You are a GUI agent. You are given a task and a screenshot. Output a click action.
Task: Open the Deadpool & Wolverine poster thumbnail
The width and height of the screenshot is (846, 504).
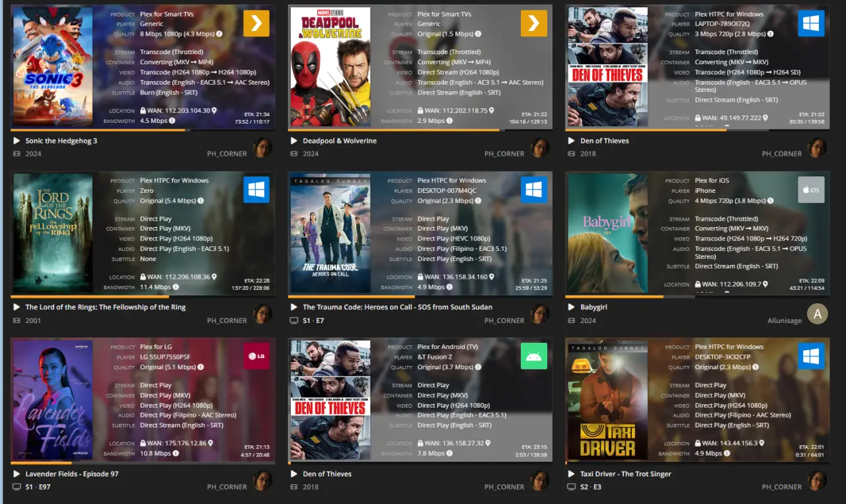tap(330, 67)
